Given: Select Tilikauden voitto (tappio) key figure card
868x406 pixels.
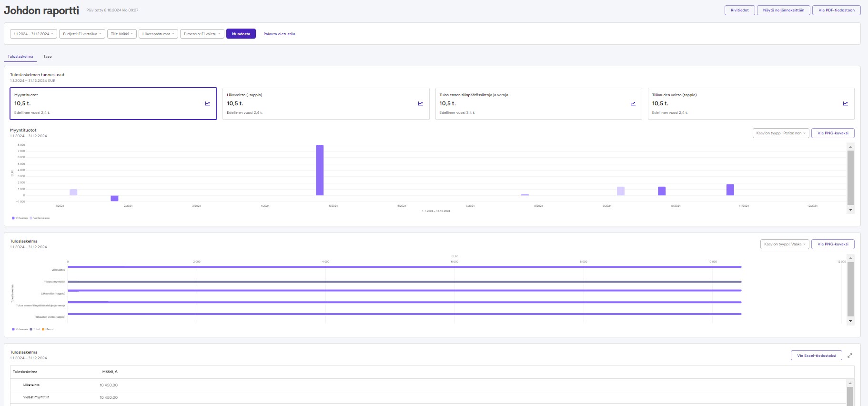Looking at the screenshot, I should 751,103.
